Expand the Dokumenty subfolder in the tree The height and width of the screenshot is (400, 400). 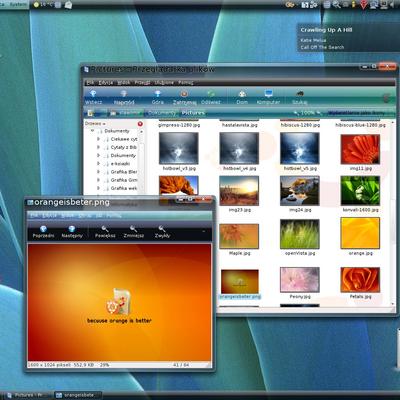point(98,155)
